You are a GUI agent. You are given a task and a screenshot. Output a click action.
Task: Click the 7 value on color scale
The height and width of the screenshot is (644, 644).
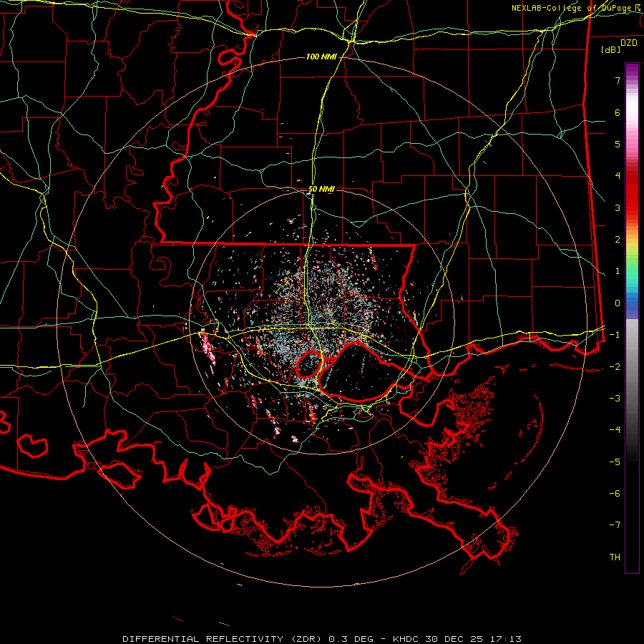tap(618, 80)
